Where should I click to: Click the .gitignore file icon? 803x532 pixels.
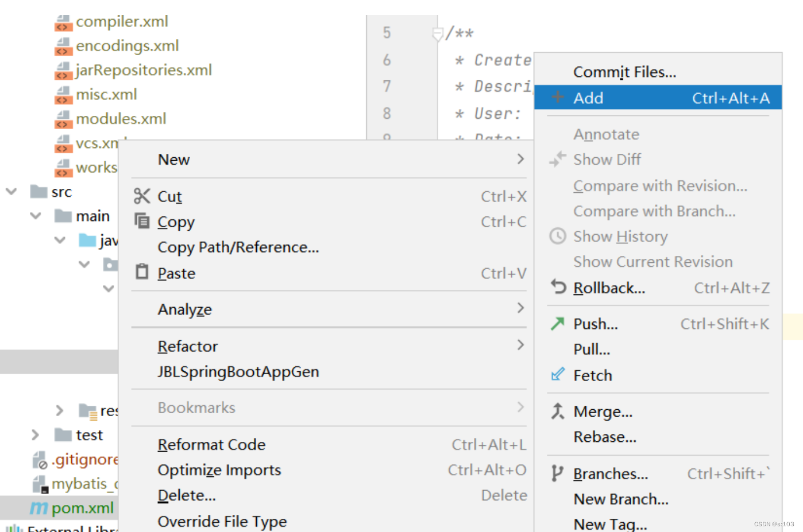click(x=39, y=460)
